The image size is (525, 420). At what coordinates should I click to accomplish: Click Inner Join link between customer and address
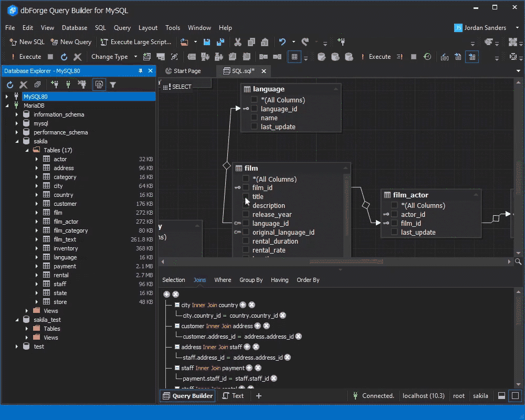[218, 326]
